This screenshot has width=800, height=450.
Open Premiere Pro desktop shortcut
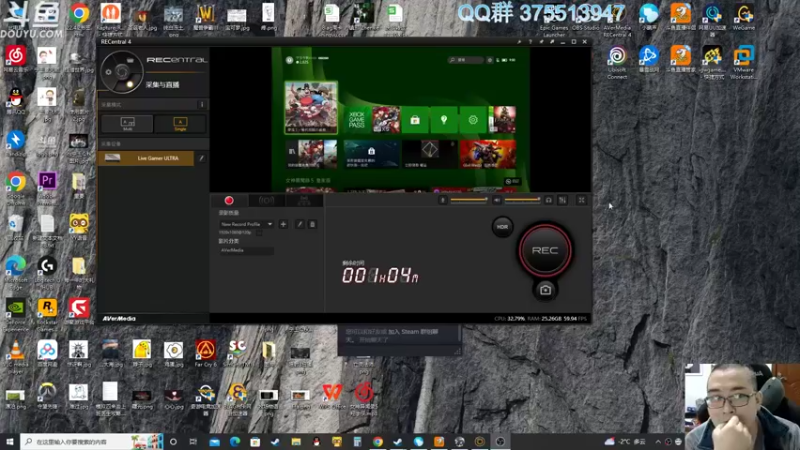pos(47,186)
